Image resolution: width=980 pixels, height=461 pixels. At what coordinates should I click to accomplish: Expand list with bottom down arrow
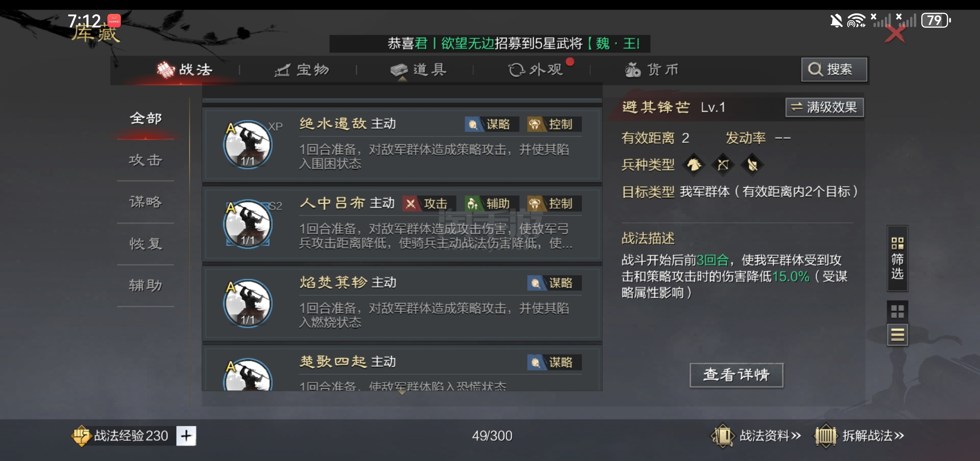coord(402,392)
